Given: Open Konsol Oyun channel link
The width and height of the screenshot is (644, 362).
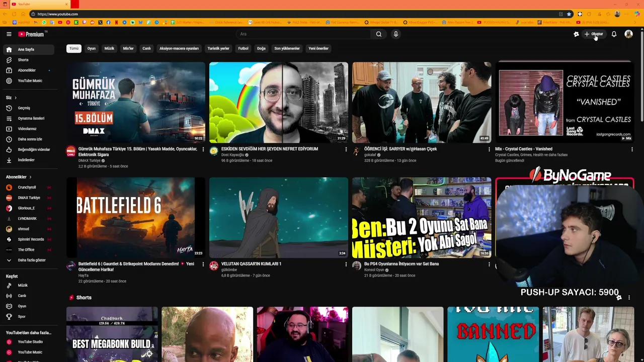Looking at the screenshot, I should pyautogui.click(x=374, y=270).
